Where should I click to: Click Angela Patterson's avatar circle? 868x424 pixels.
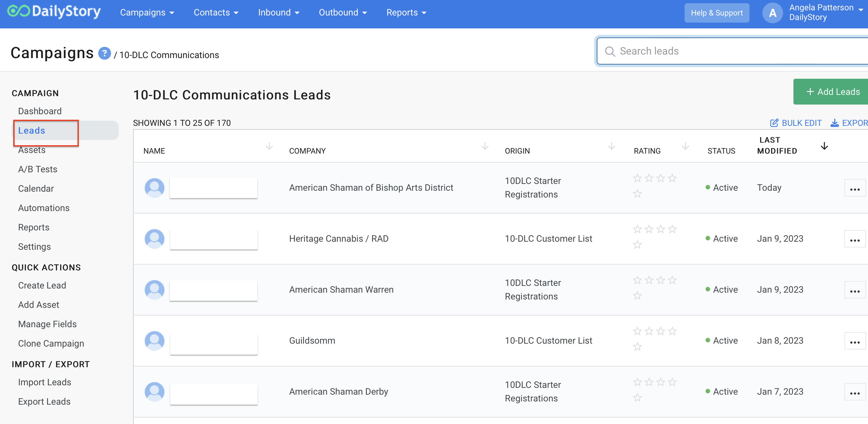point(772,13)
